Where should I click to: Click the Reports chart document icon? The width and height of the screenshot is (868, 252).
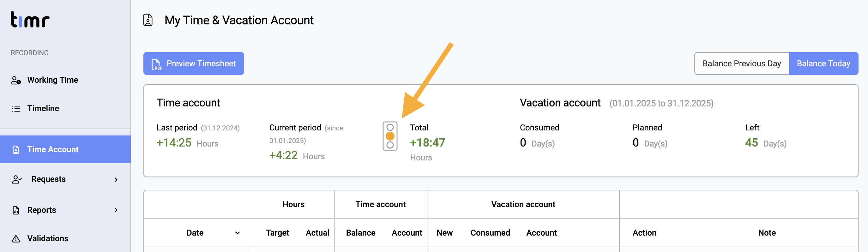[x=16, y=210]
